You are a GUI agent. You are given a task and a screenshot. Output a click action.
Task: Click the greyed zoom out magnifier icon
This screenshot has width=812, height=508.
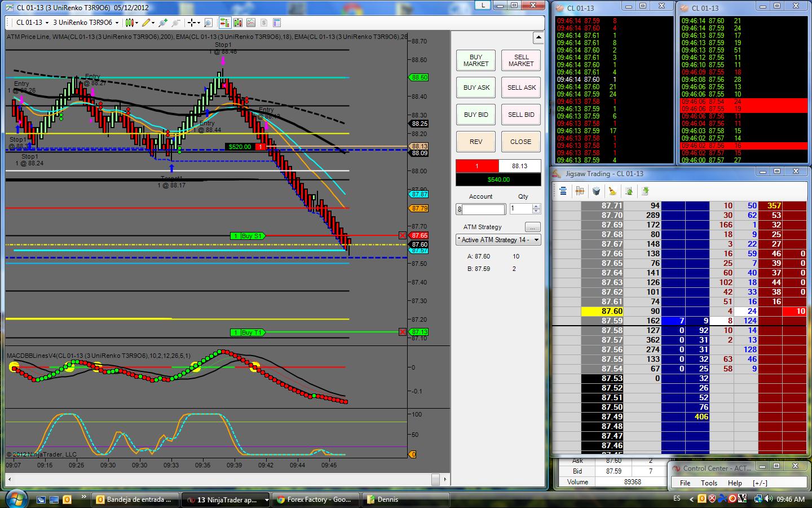click(176, 23)
